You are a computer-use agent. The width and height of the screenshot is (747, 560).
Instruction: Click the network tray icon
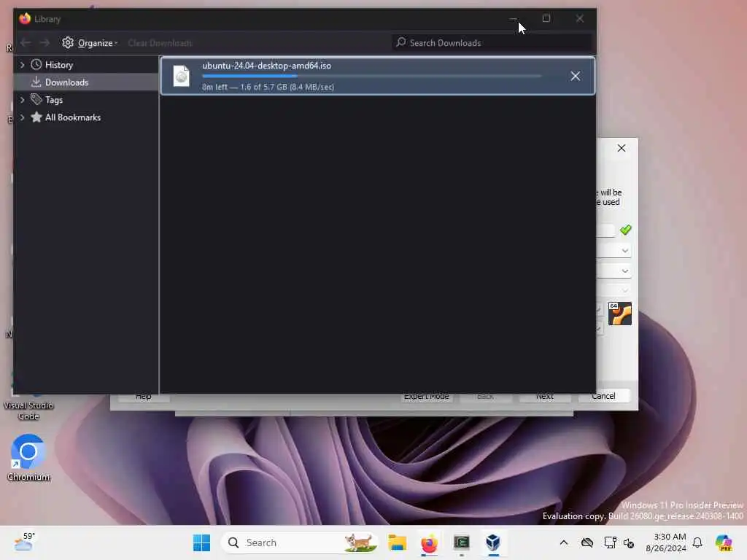tap(609, 542)
